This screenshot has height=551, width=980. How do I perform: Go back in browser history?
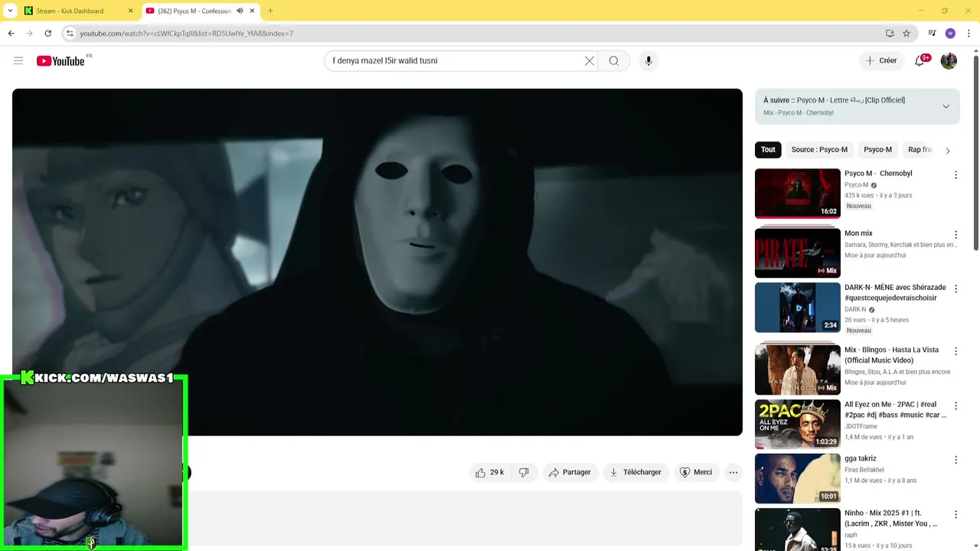pos(11,33)
